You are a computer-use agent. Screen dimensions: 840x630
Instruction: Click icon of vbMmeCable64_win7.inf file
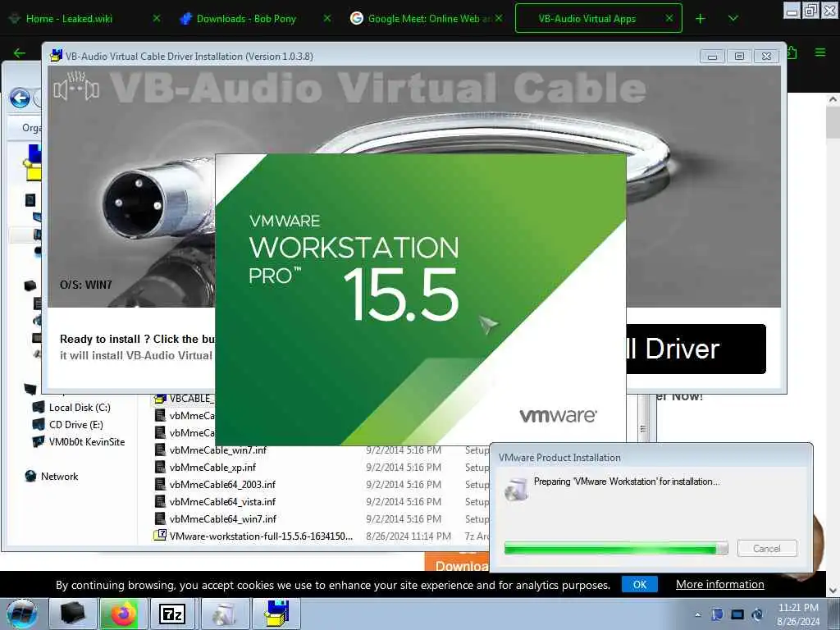pos(160,518)
